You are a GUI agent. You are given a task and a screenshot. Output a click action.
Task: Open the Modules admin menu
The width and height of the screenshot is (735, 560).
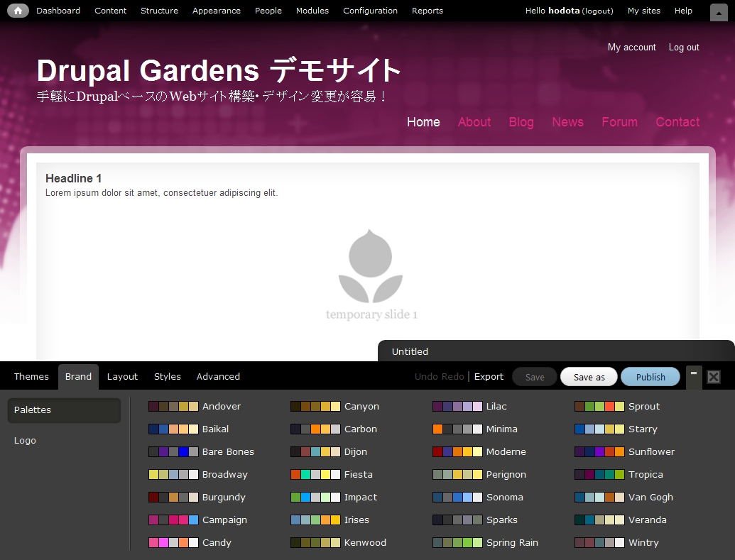[312, 11]
